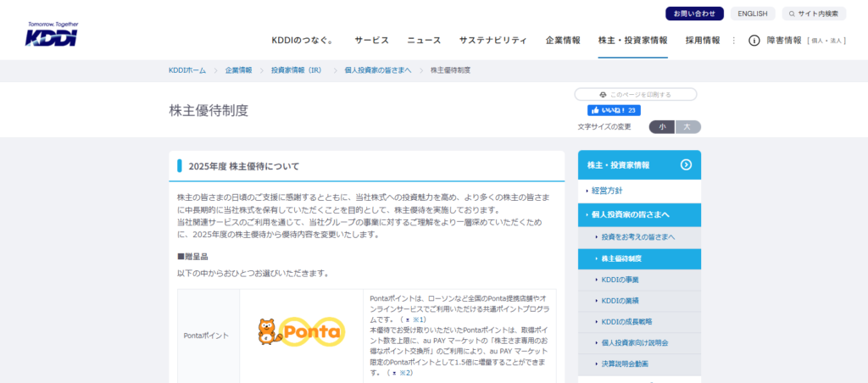Image resolution: width=868 pixels, height=383 pixels.
Task: Open 企業情報 navigation item
Action: (x=563, y=41)
